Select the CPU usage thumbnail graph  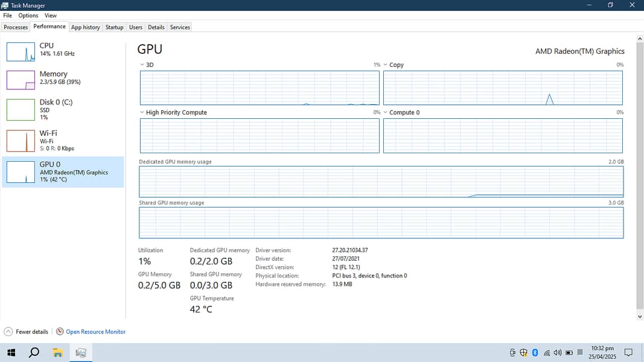point(21,52)
